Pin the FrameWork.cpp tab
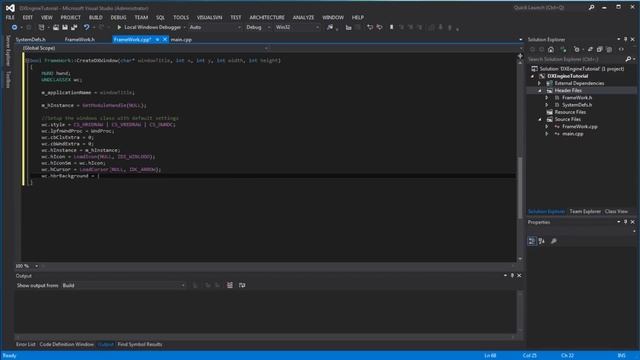This screenshot has width=640, height=360. (x=157, y=40)
